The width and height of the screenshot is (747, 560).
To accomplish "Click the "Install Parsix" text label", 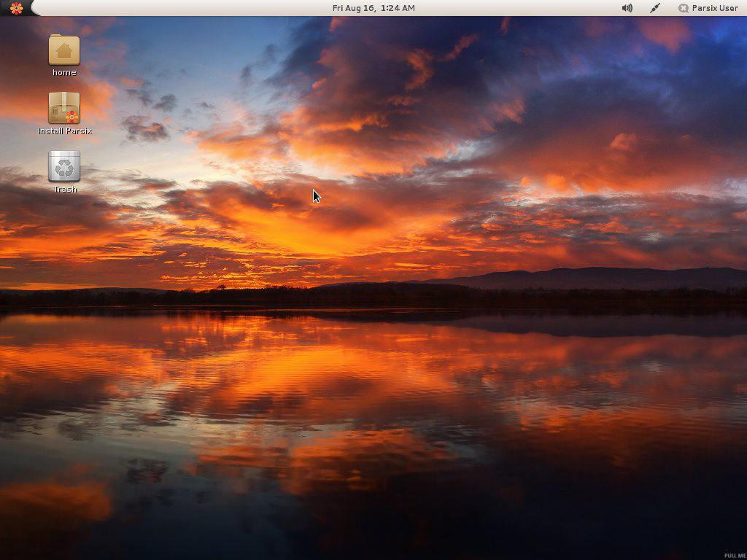I will click(65, 131).
